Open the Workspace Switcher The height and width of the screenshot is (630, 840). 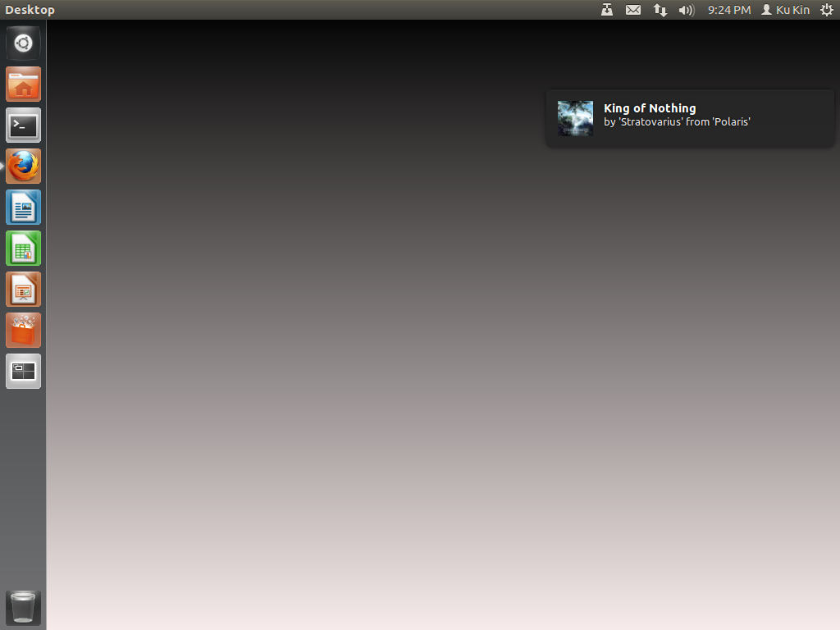[x=23, y=371]
